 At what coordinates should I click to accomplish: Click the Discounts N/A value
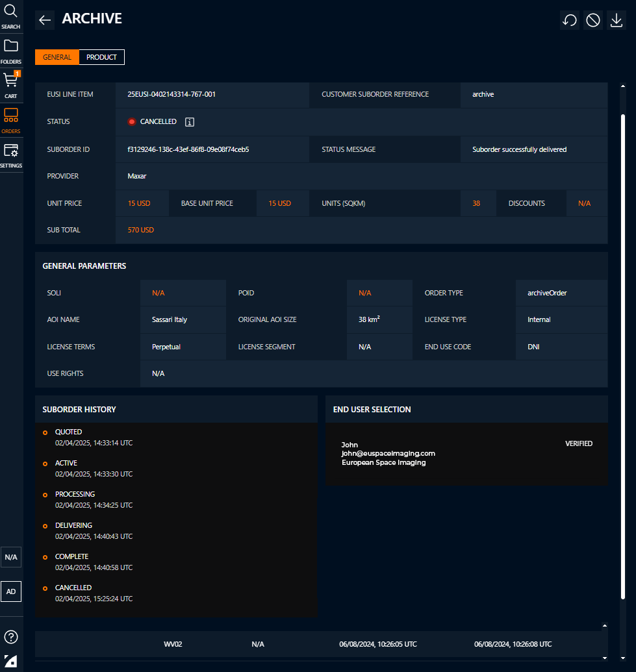(x=584, y=204)
